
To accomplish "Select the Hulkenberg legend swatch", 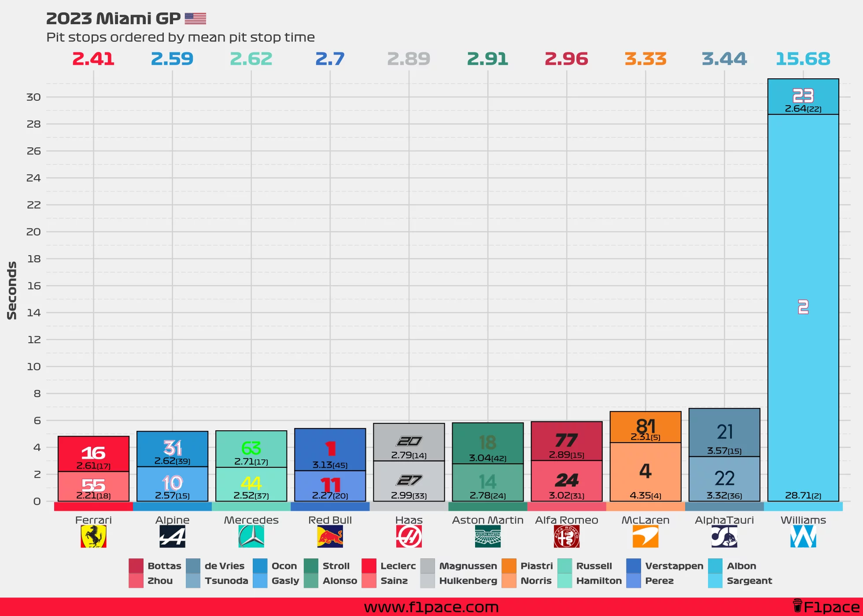I will [428, 581].
